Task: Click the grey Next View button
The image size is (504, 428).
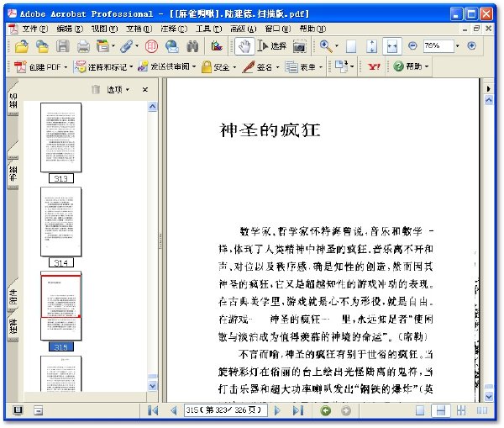Action: (346, 410)
